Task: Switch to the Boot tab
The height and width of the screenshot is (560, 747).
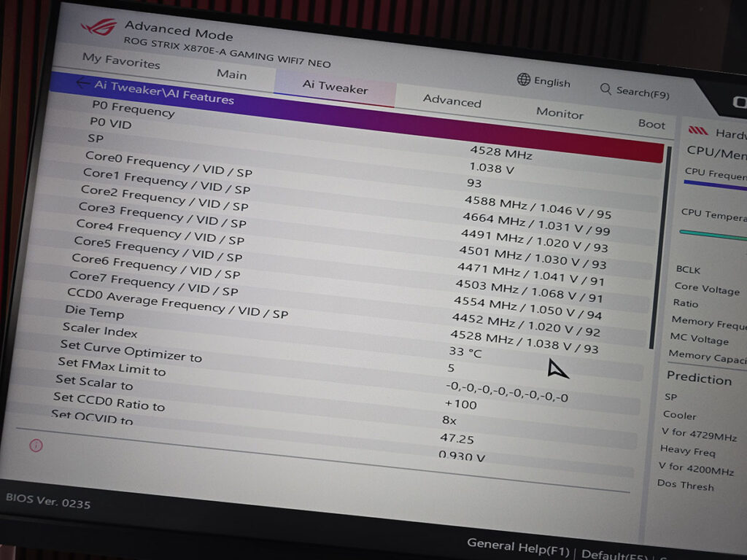Action: (x=651, y=124)
